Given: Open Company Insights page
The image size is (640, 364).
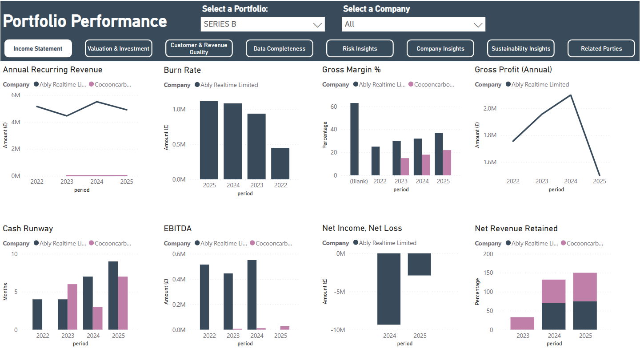Looking at the screenshot, I should pos(440,48).
